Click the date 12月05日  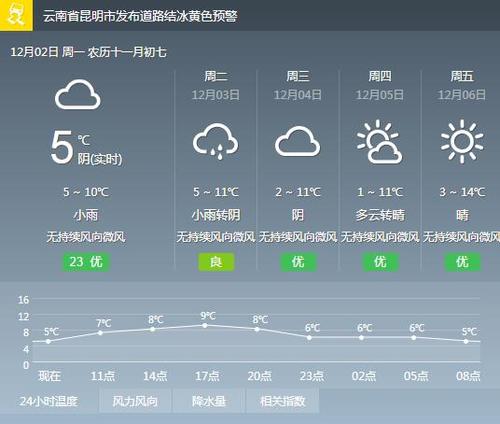[x=380, y=95]
